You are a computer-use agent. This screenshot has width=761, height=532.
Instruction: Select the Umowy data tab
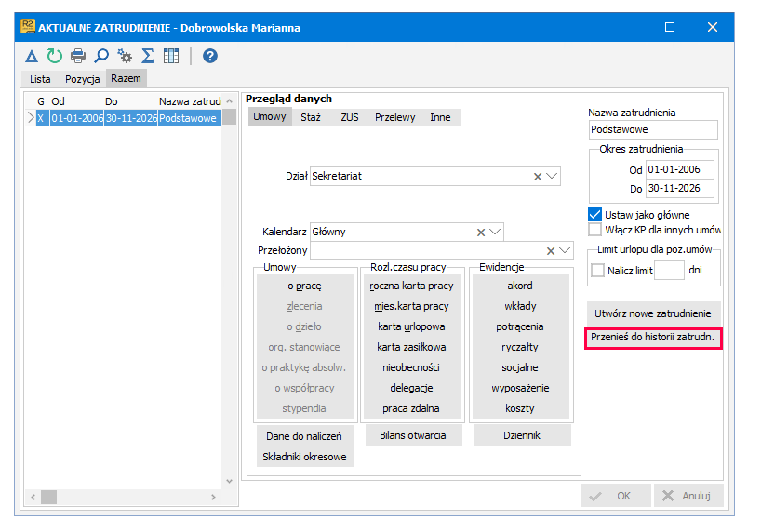coord(270,116)
